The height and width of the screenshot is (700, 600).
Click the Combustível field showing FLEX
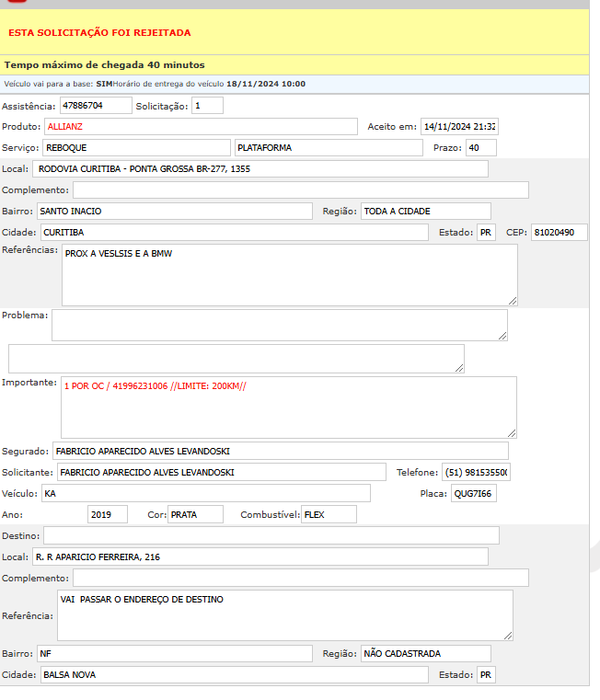[329, 514]
